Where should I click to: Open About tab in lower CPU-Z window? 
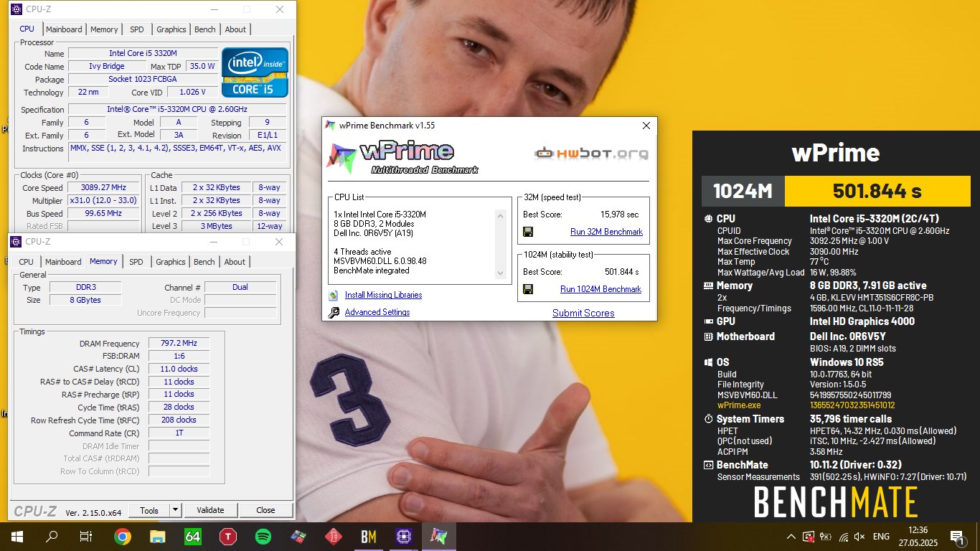point(235,262)
